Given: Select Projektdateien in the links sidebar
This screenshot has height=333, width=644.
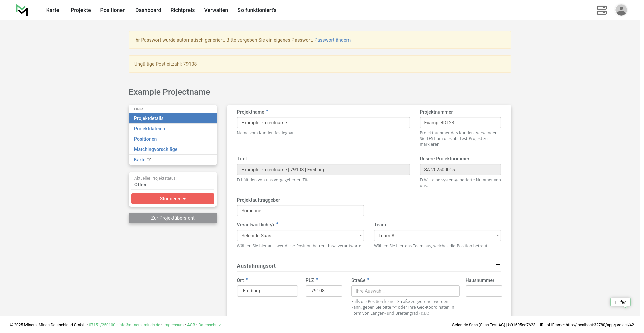Looking at the screenshot, I should click(149, 129).
